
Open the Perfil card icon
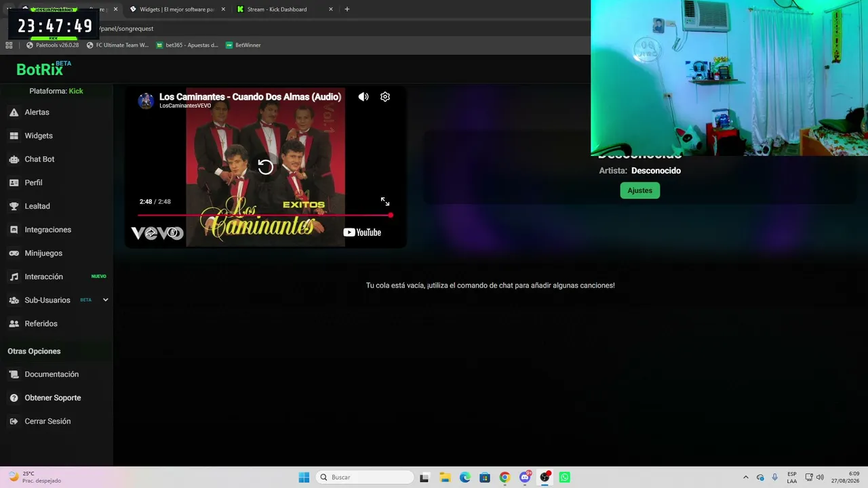[14, 183]
